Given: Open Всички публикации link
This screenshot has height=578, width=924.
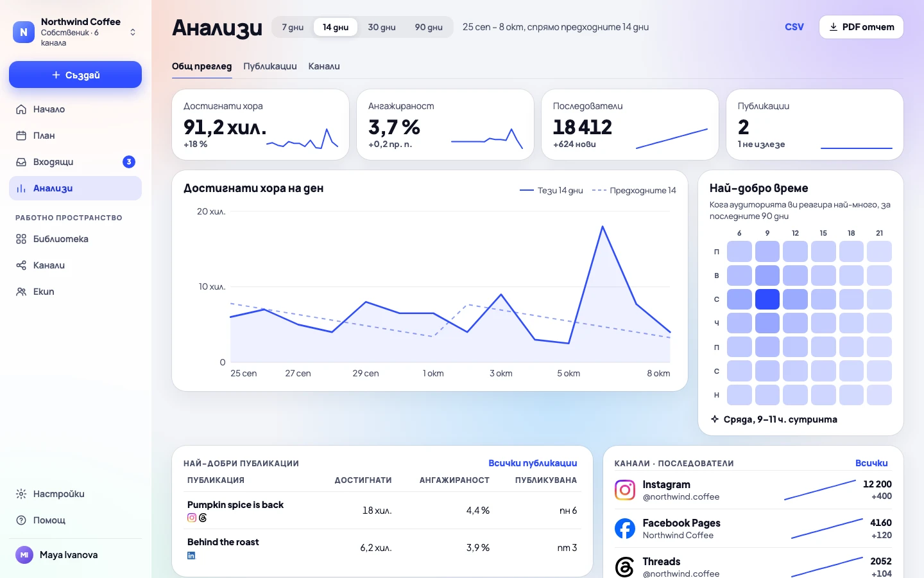Looking at the screenshot, I should click(x=533, y=463).
